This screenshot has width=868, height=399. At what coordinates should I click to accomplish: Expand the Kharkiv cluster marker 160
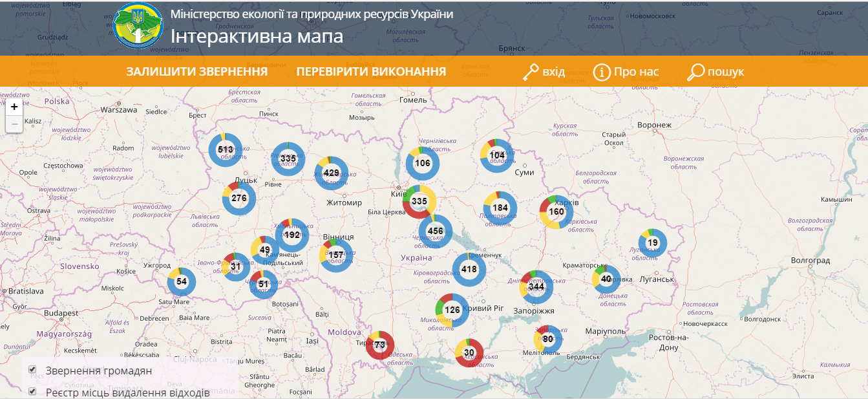click(556, 211)
